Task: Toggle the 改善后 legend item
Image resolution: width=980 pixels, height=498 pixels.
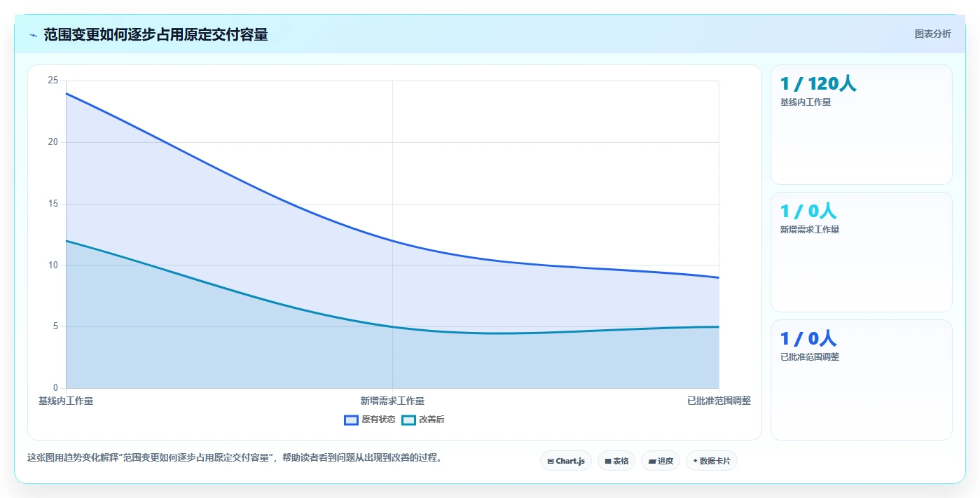Action: click(x=423, y=420)
